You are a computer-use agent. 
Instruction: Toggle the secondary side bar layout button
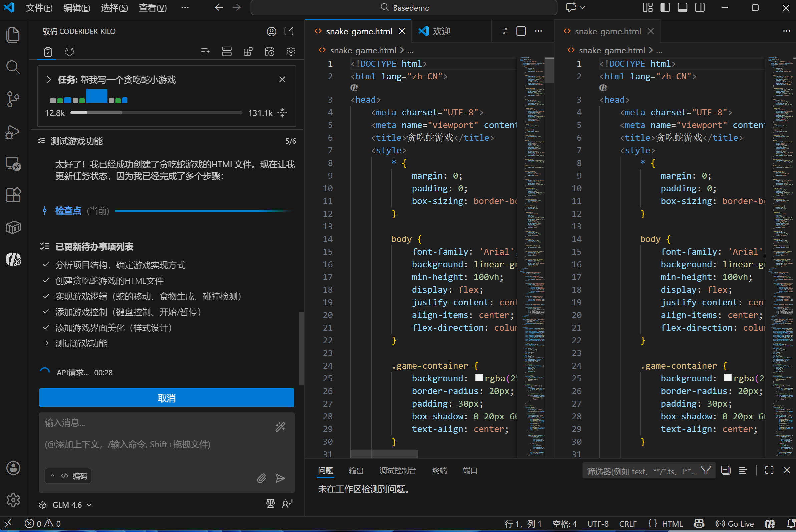pos(700,7)
